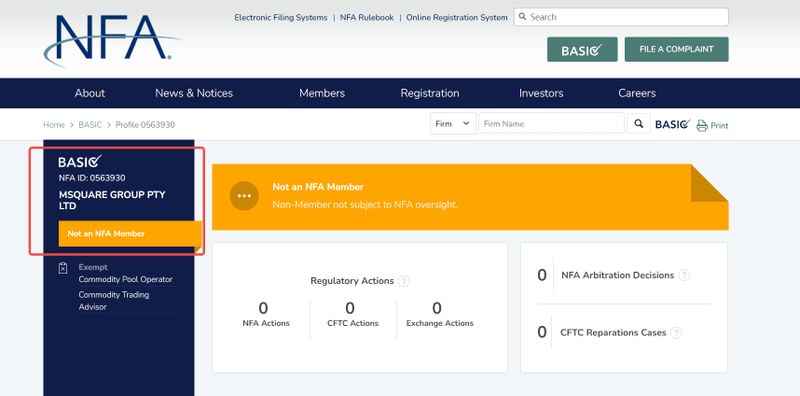Click the NFA logo
This screenshot has height=396, width=800.
coord(112,41)
